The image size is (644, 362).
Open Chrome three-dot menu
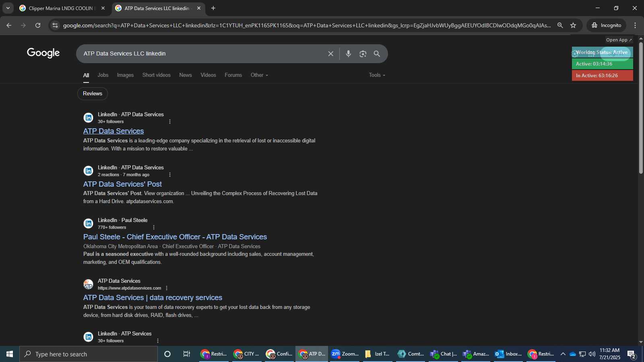point(635,25)
